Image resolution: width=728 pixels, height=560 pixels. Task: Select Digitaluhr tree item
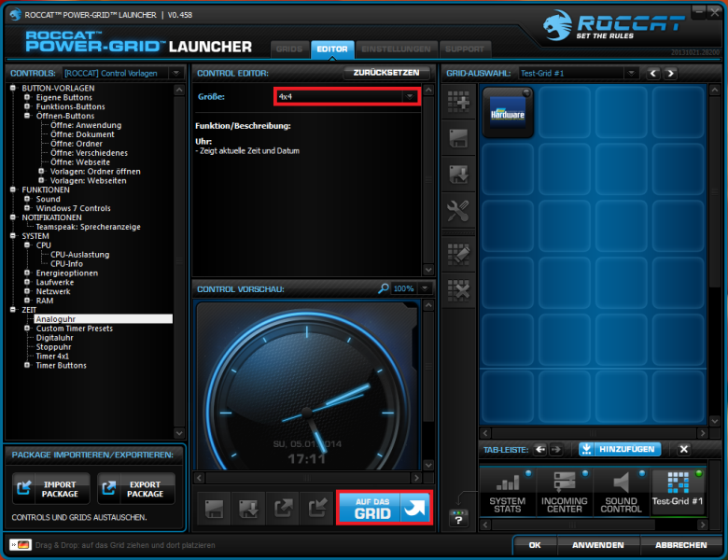click(x=55, y=338)
